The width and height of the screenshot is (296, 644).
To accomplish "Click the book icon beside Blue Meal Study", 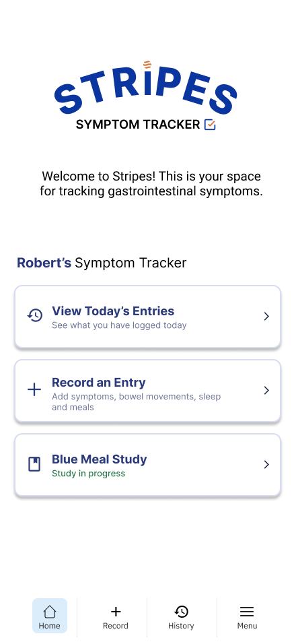I will point(34,464).
